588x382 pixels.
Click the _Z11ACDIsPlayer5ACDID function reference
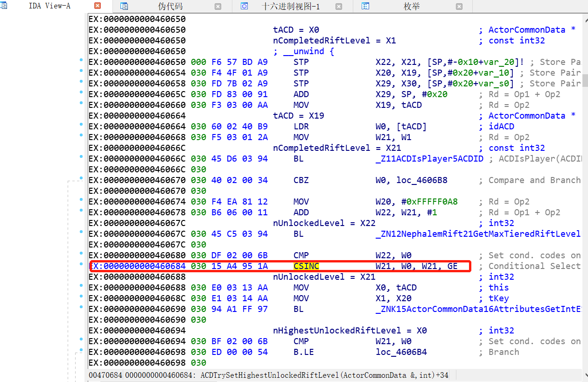[x=429, y=159]
